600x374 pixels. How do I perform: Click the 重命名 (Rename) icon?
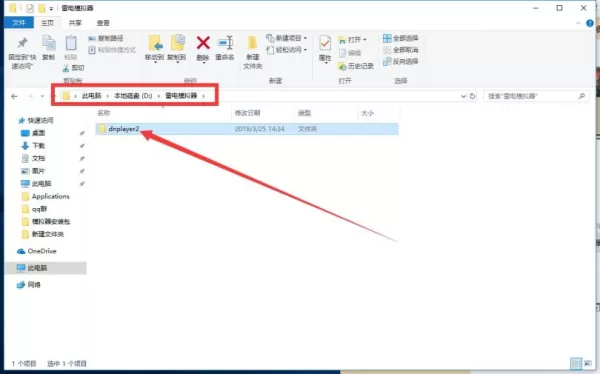point(225,43)
